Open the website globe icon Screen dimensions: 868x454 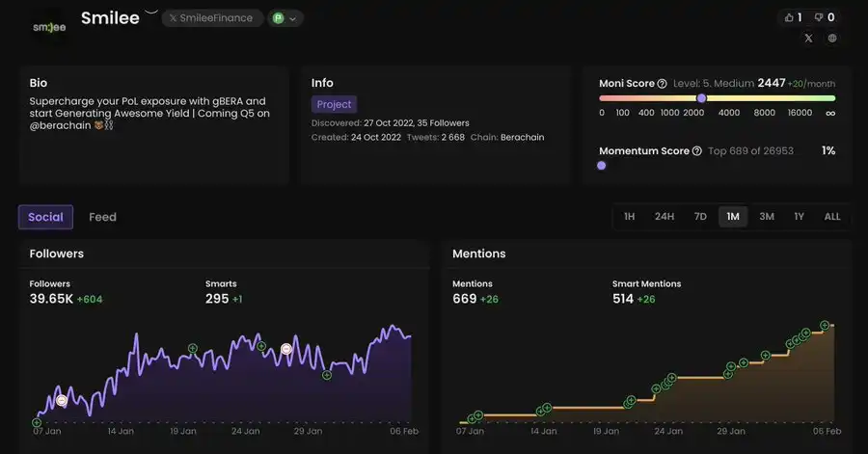tap(832, 39)
